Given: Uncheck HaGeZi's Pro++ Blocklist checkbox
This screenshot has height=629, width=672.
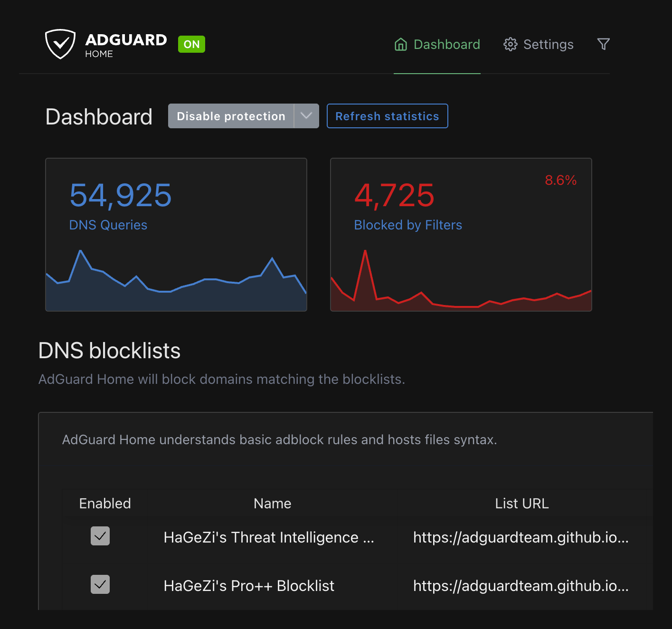Looking at the screenshot, I should [100, 584].
